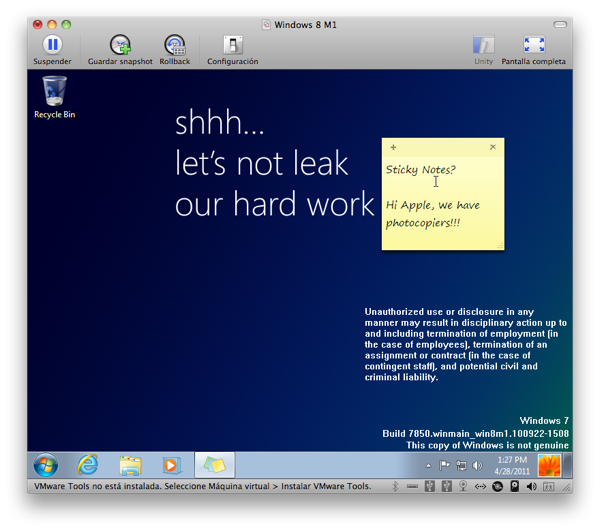This screenshot has height=531, width=600.
Task: Select the Recycle Bin desktop icon
Action: tap(54, 97)
